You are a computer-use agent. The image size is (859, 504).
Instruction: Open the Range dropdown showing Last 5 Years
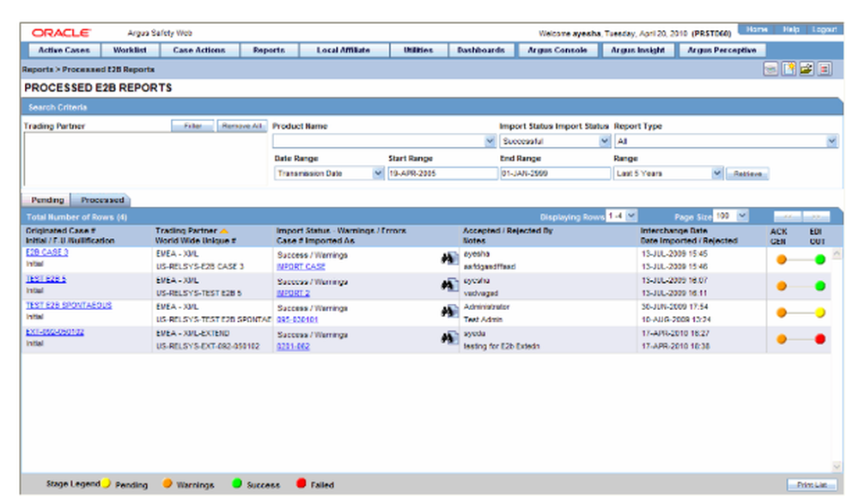(716, 173)
